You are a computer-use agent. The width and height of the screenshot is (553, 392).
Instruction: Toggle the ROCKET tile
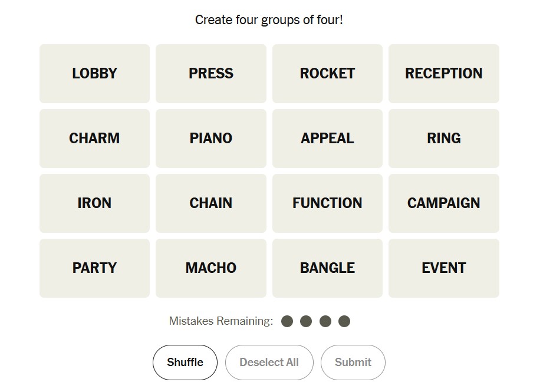pyautogui.click(x=327, y=74)
